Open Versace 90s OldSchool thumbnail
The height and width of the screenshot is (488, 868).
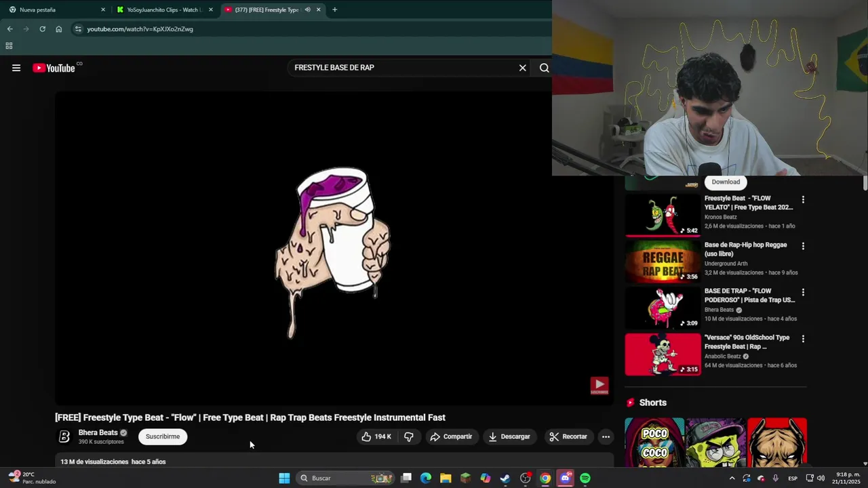(x=663, y=354)
